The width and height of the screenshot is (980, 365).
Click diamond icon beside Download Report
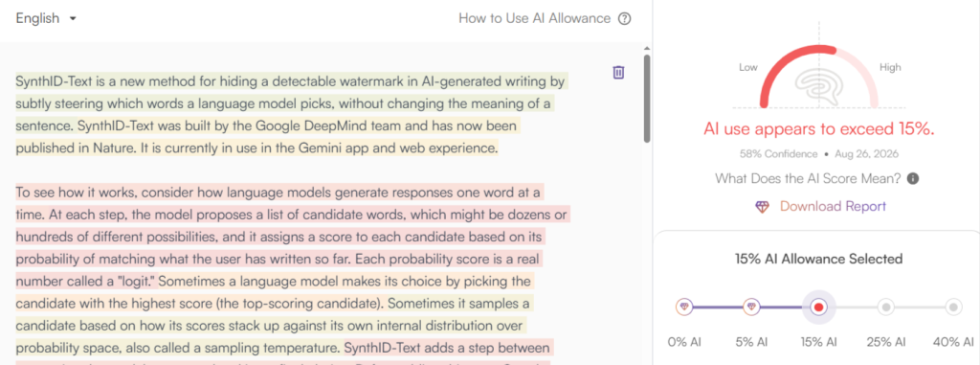[763, 207]
